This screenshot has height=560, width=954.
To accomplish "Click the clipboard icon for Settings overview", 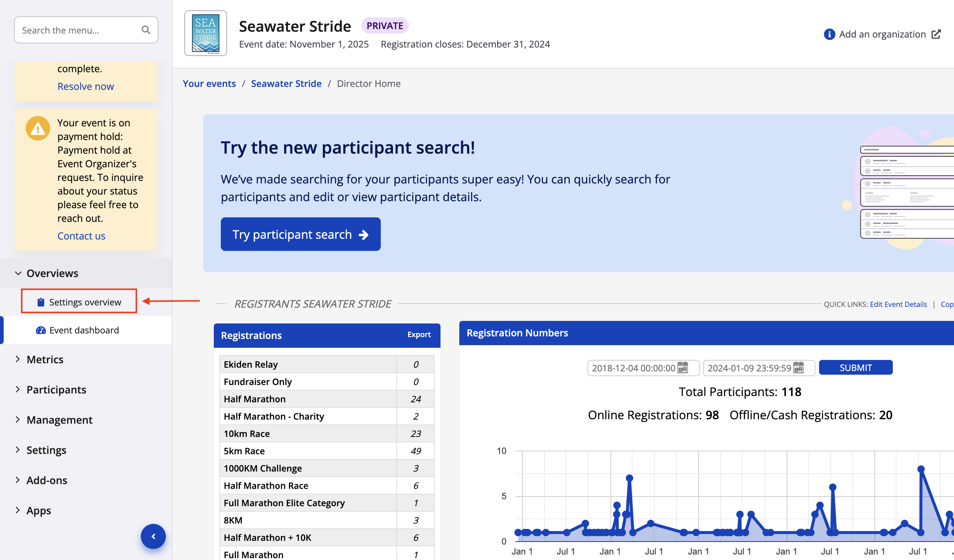I will tap(41, 302).
